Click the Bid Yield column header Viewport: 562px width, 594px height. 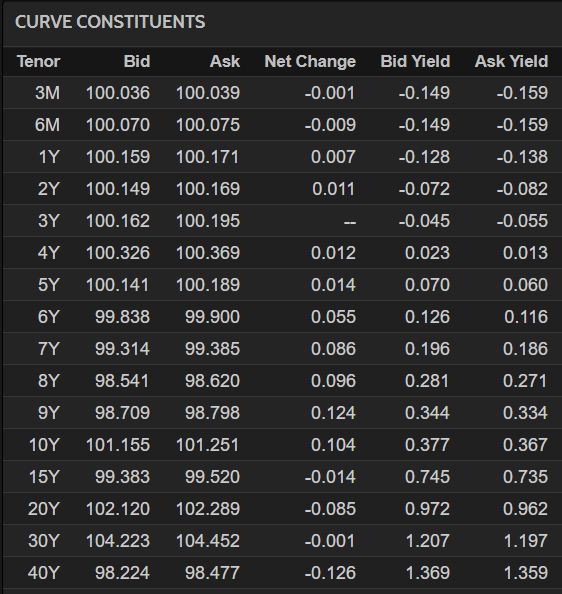[415, 61]
